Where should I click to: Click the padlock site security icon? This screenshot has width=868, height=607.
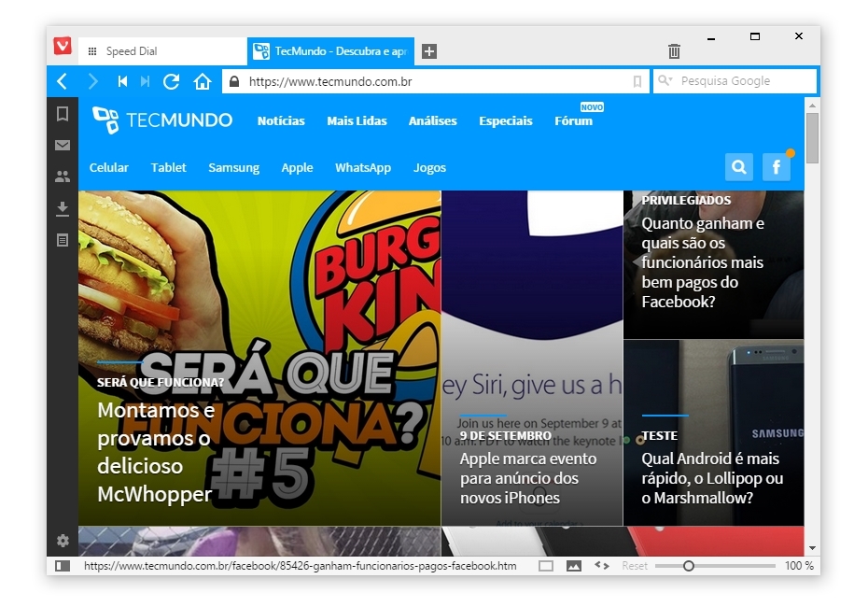tap(234, 81)
